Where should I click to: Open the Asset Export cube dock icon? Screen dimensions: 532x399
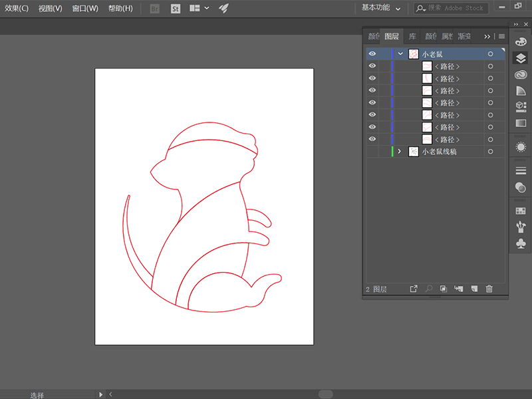click(x=521, y=106)
